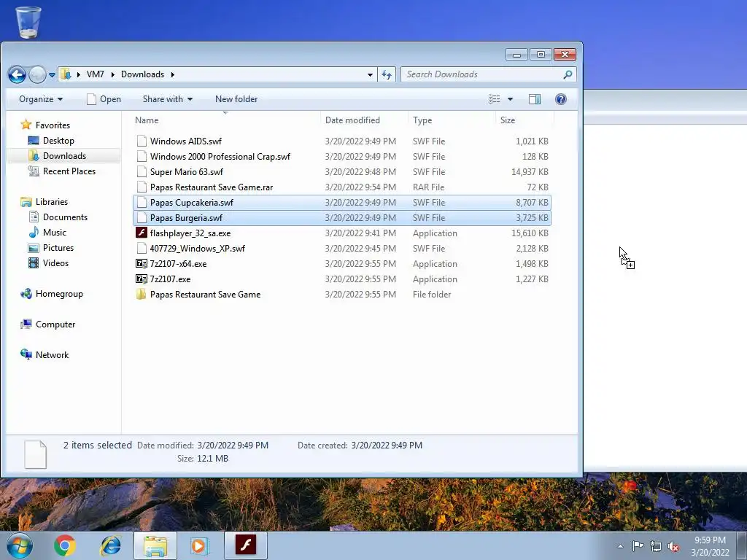Switch to Flash Player taskbar button

[x=245, y=545]
